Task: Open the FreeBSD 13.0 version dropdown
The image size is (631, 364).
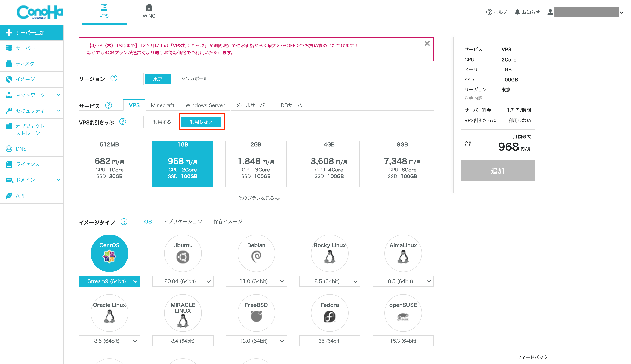Action: coord(256,341)
